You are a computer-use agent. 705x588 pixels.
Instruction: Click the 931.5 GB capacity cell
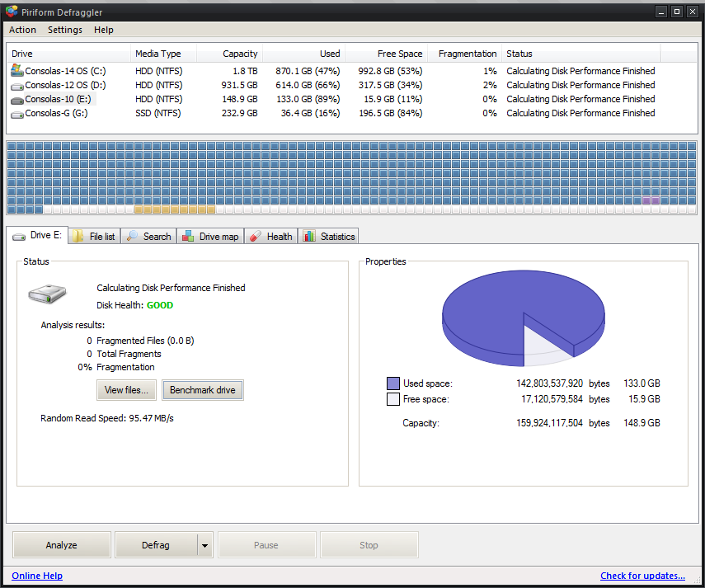pos(239,85)
